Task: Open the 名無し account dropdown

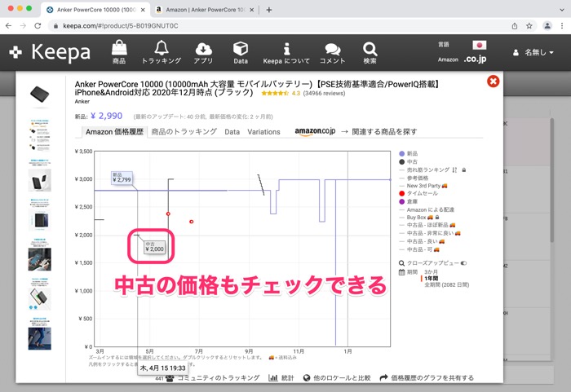Action: point(533,52)
